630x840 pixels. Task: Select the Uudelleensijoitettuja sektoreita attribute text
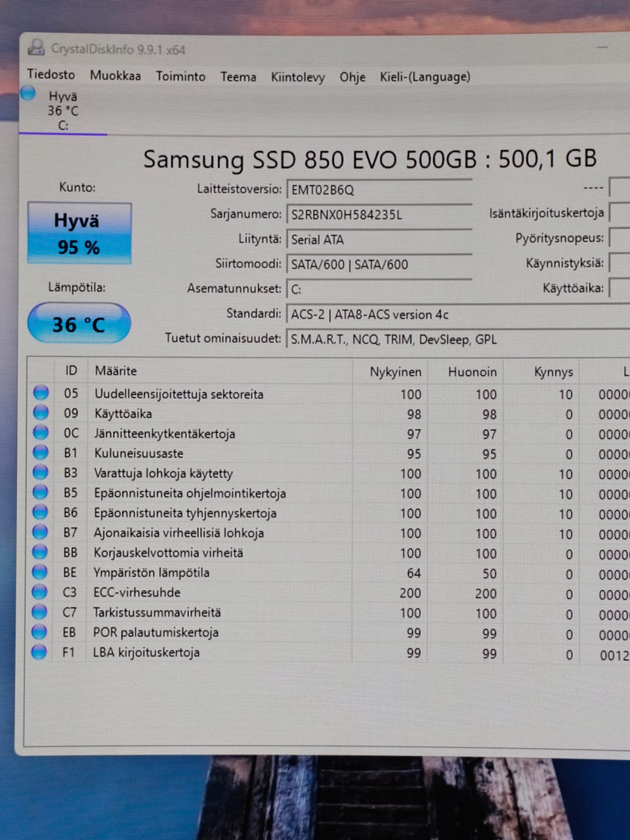179,394
